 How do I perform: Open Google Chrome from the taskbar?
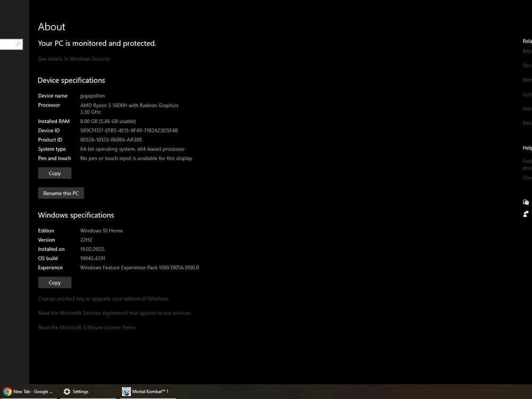pos(7,392)
